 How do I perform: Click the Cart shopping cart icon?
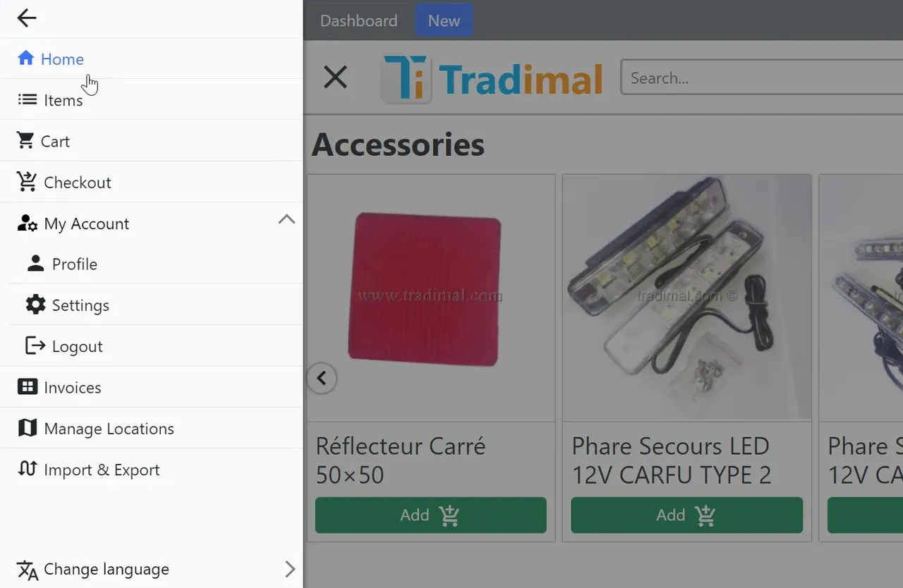pos(25,141)
